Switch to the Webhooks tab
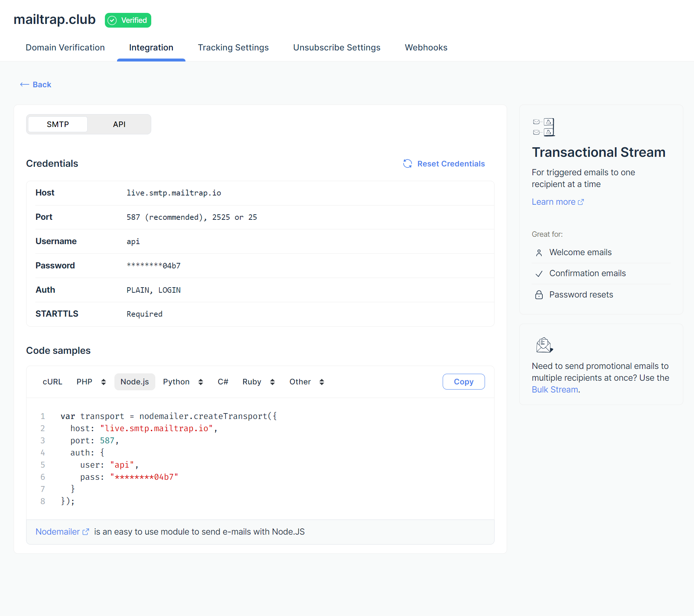The height and width of the screenshot is (616, 694). (x=426, y=47)
